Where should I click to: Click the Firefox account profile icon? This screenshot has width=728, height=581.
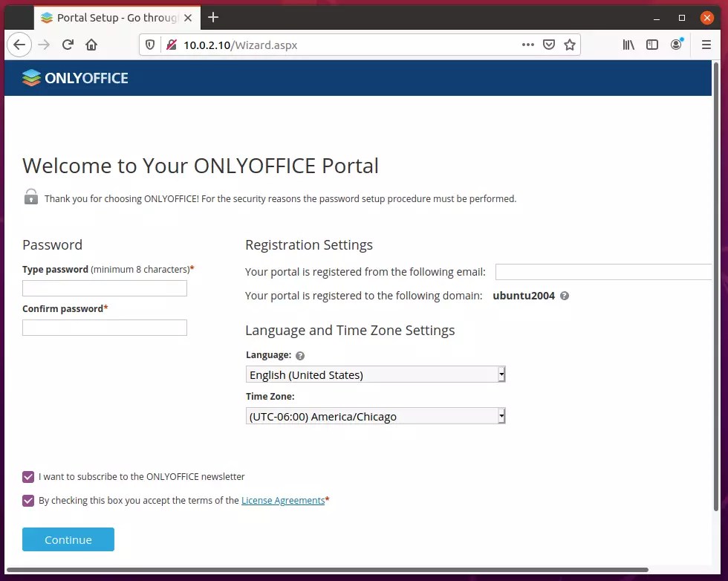[676, 45]
